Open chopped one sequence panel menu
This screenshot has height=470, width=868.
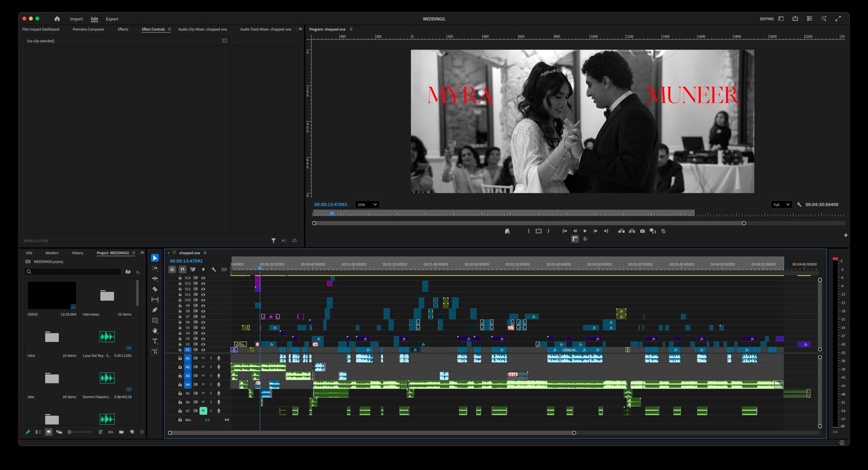(x=205, y=253)
